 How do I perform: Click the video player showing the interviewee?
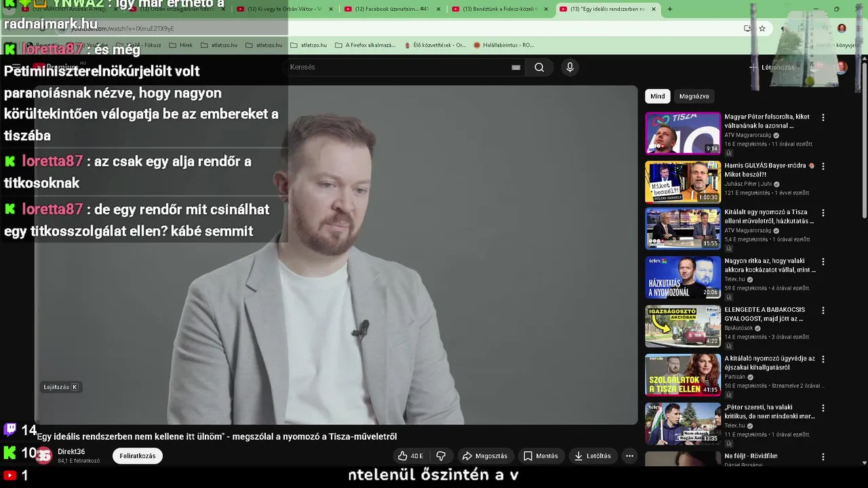pos(336,255)
